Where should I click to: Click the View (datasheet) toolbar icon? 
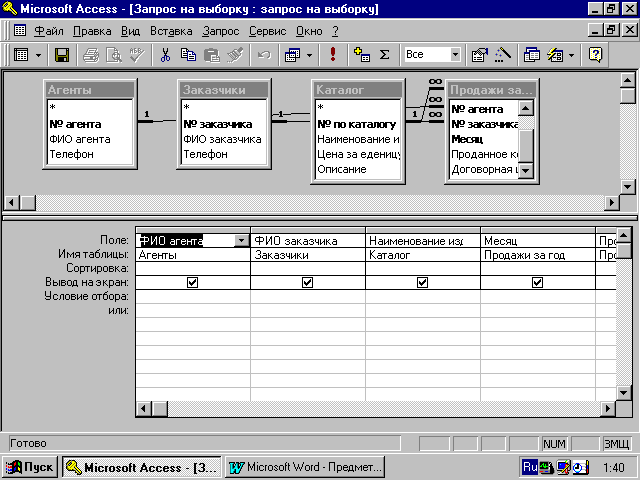pos(21,55)
